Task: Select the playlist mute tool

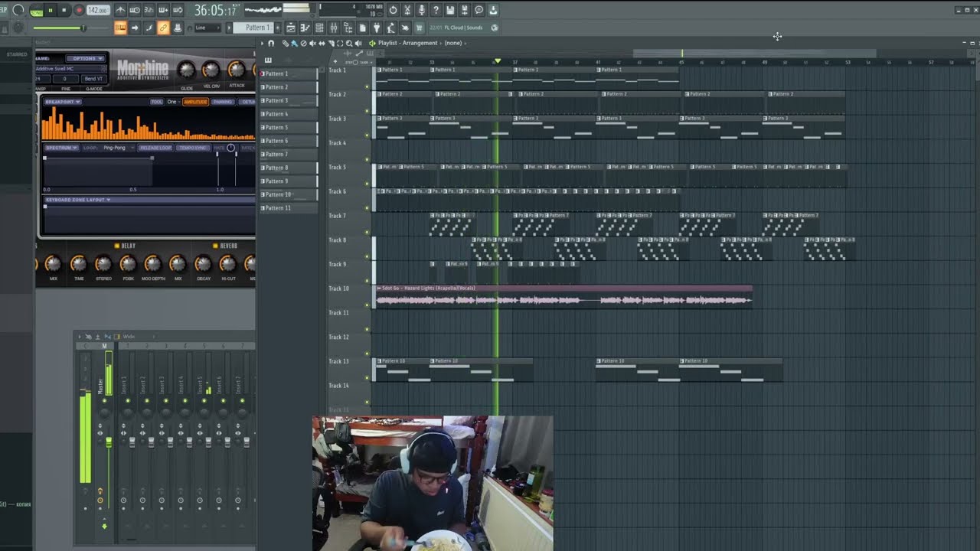Action: click(312, 44)
